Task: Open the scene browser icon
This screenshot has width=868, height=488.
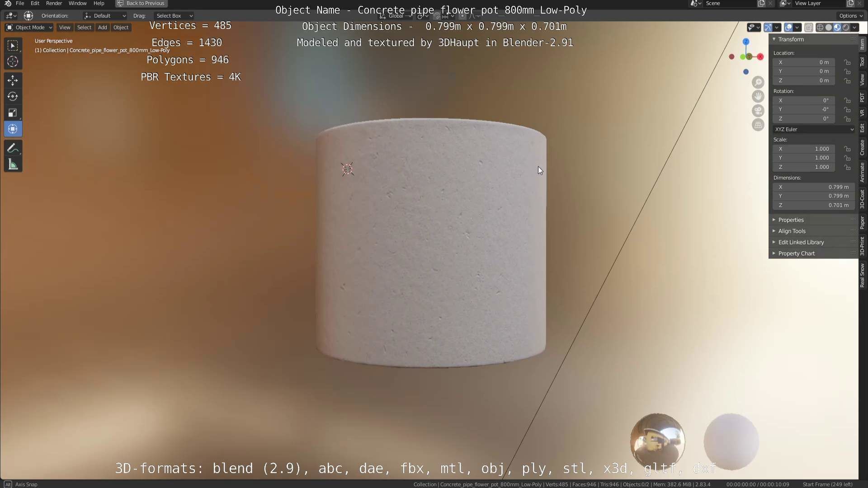Action: pyautogui.click(x=696, y=3)
